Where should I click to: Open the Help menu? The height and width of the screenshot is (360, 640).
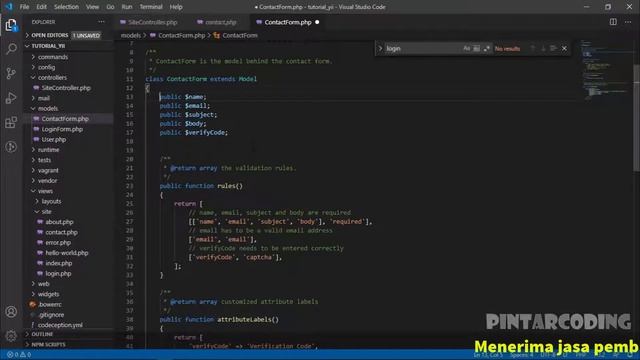tap(176, 7)
